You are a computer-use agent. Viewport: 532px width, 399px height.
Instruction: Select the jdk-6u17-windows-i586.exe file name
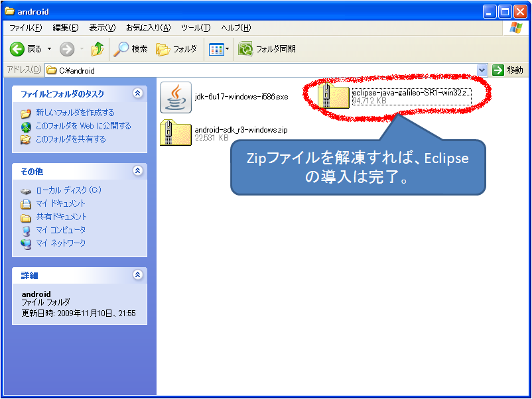[x=241, y=97]
